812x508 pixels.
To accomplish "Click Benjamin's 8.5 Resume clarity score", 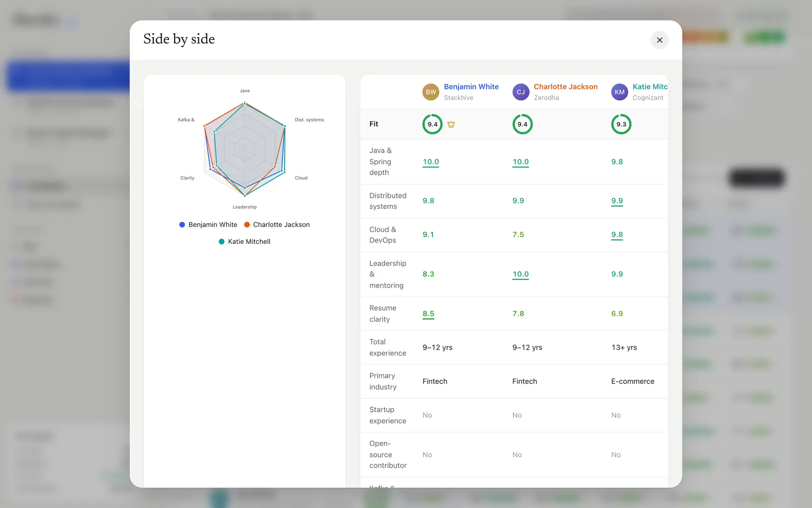I will coord(429,314).
